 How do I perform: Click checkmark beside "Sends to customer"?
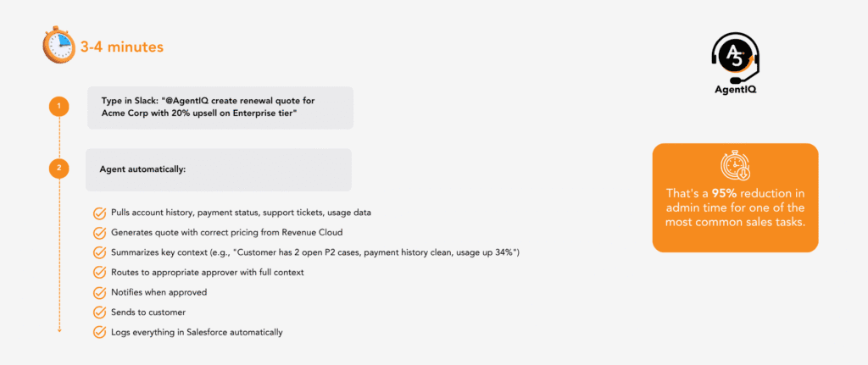click(x=99, y=312)
